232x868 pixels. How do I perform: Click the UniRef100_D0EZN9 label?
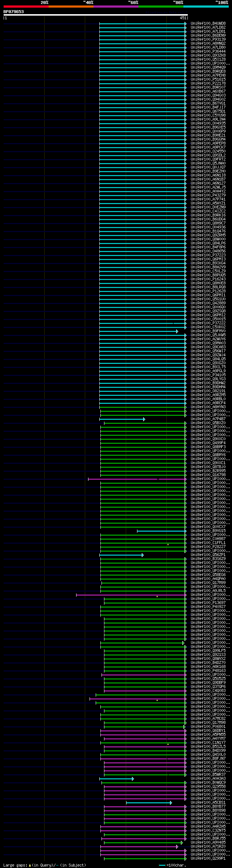click(x=208, y=207)
